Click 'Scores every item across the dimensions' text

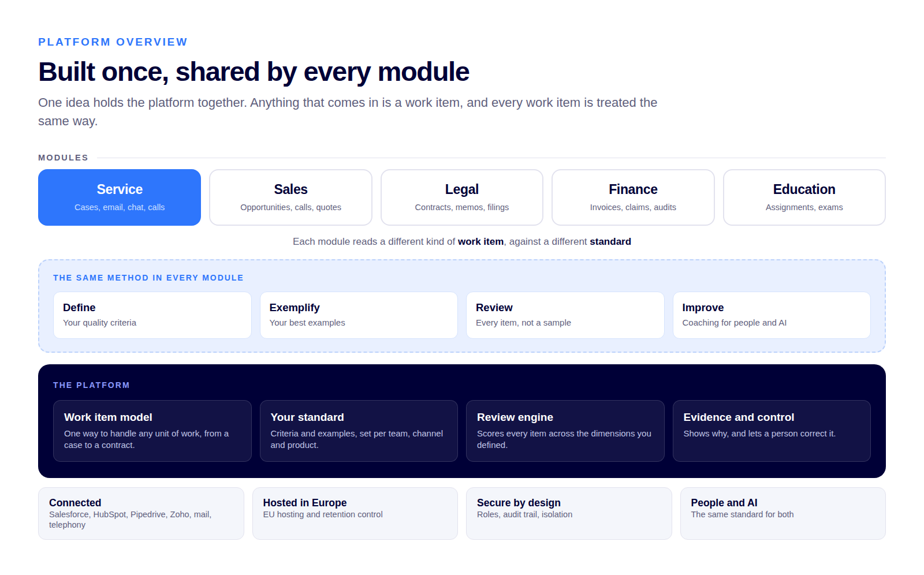point(564,439)
